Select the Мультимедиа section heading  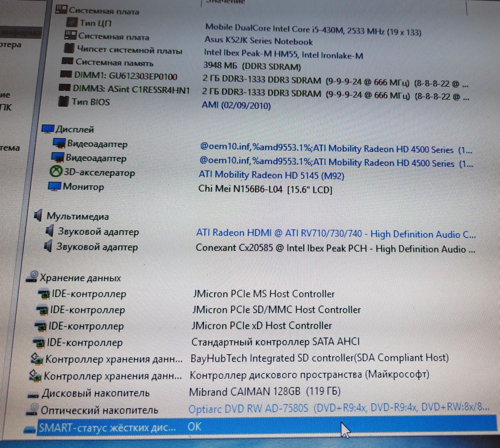(77, 216)
